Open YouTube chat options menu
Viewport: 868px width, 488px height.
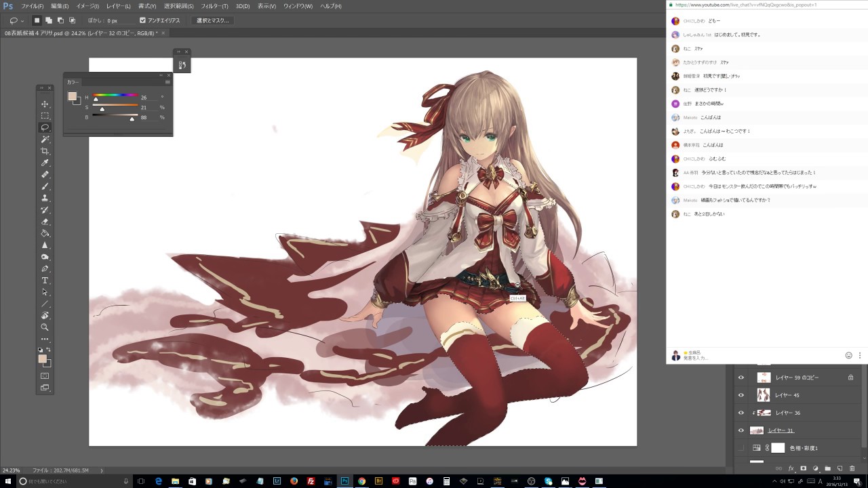pos(860,355)
